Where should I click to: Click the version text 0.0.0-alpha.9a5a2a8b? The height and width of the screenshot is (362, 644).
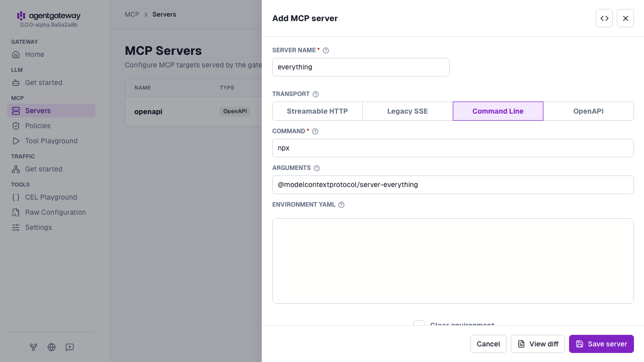click(x=49, y=25)
